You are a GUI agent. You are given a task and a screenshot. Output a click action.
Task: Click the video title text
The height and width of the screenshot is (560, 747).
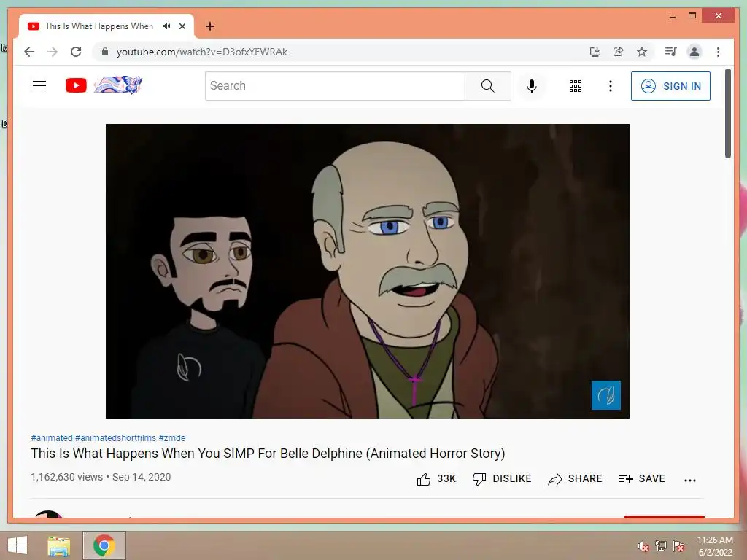pyautogui.click(x=268, y=454)
